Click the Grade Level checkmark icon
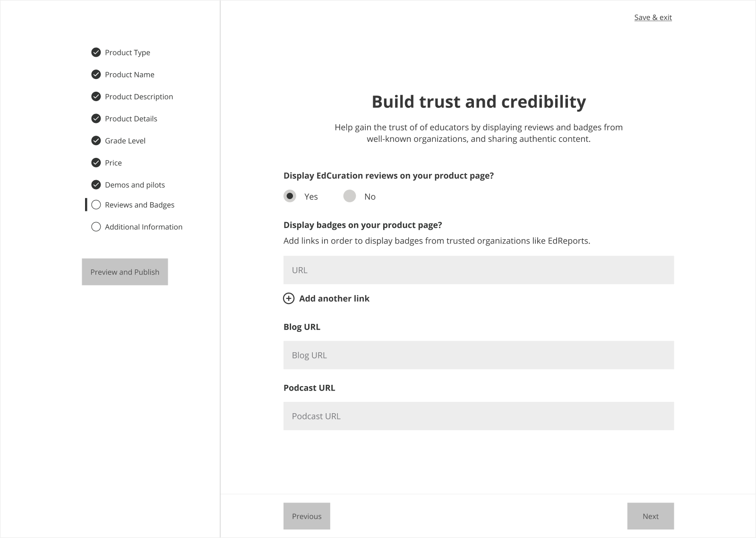 click(96, 140)
